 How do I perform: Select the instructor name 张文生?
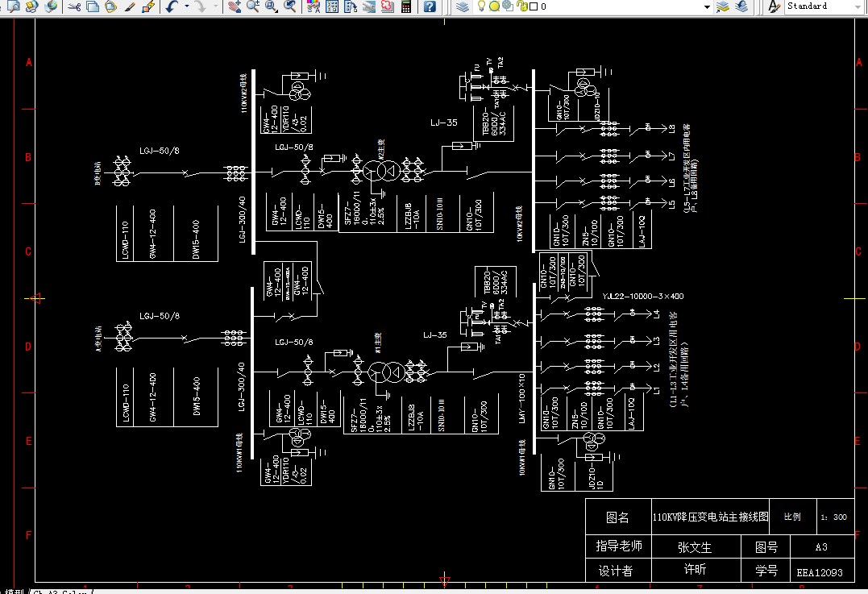695,547
